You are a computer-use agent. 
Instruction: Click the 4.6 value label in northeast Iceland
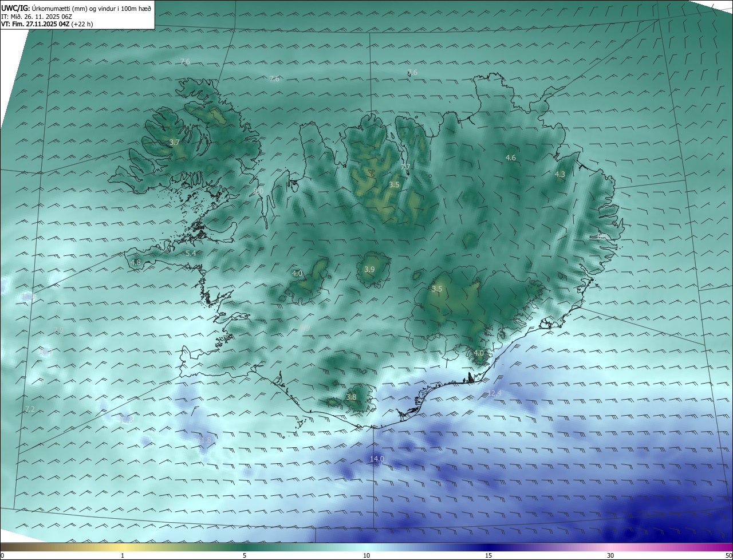pyautogui.click(x=511, y=157)
